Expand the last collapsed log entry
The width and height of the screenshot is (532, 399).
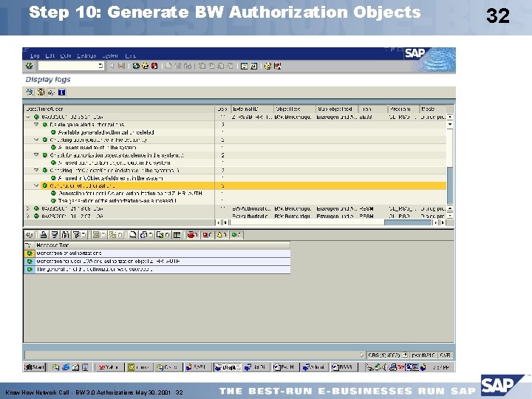point(28,216)
